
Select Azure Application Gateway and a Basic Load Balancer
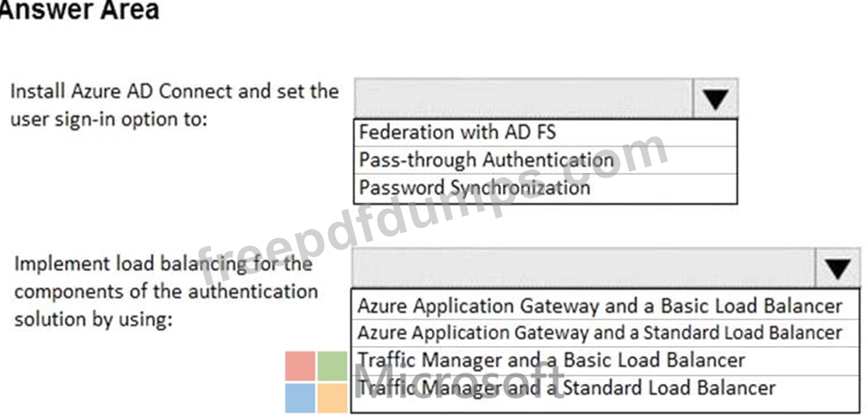(x=605, y=306)
